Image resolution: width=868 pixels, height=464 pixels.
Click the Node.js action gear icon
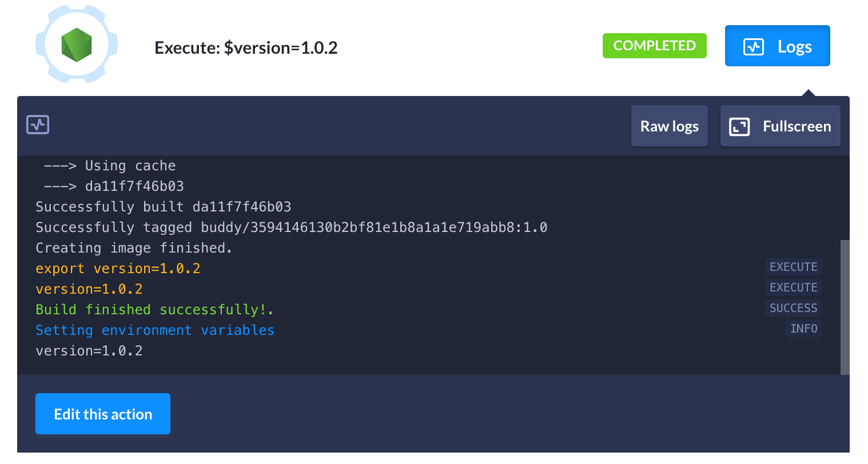[x=77, y=45]
